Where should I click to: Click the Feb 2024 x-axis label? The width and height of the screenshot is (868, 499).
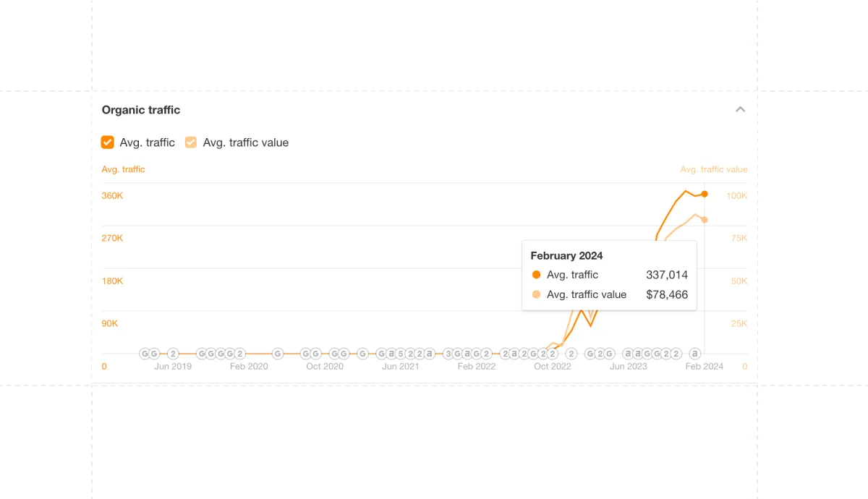705,367
